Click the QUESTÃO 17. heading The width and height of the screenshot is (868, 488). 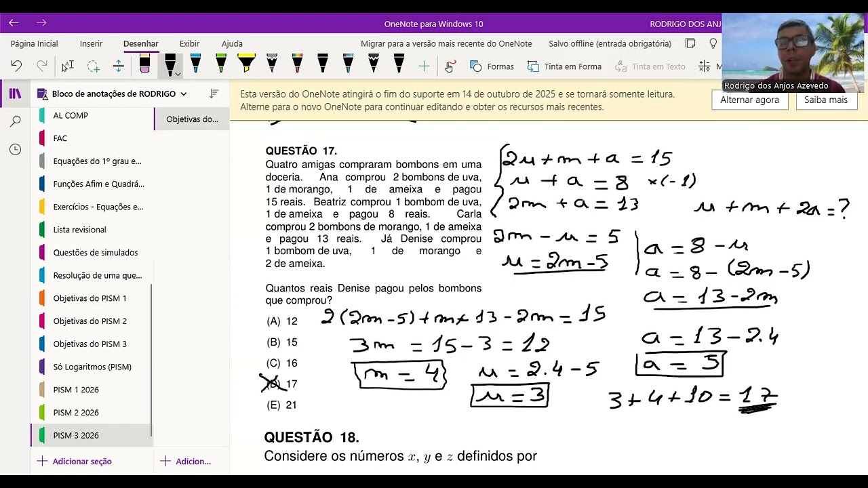point(301,150)
